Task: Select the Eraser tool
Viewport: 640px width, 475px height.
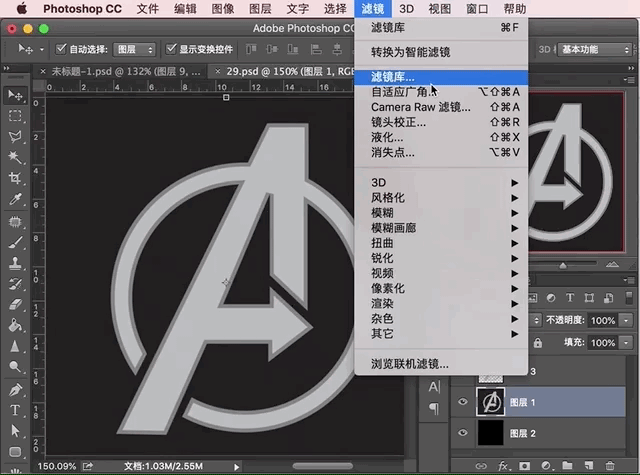Action: pyautogui.click(x=16, y=305)
